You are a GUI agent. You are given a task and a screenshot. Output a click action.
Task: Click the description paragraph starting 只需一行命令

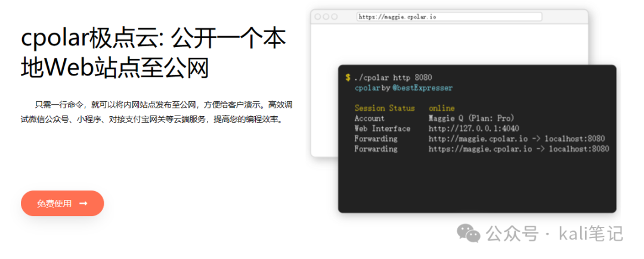(x=156, y=113)
